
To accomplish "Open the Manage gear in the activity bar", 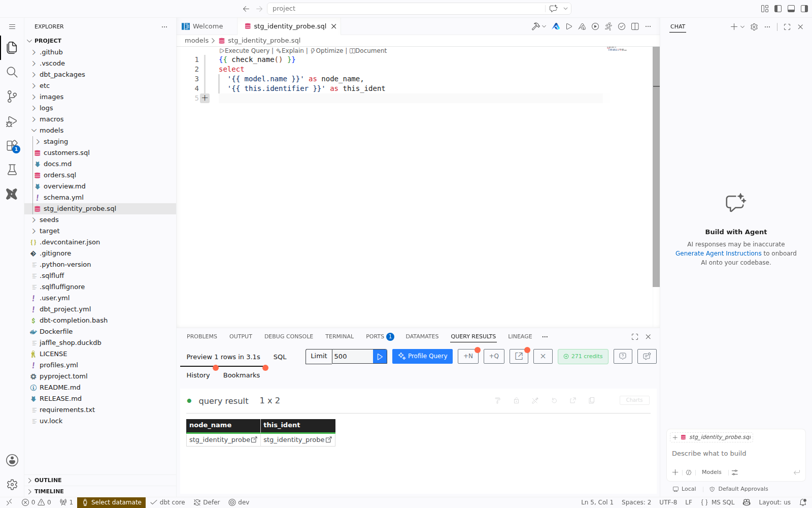I will coord(12,485).
